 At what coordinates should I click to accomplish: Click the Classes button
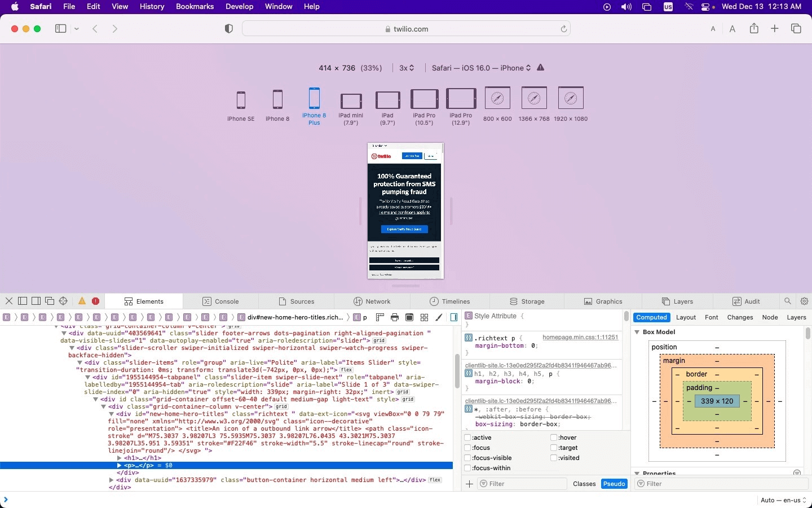[584, 484]
